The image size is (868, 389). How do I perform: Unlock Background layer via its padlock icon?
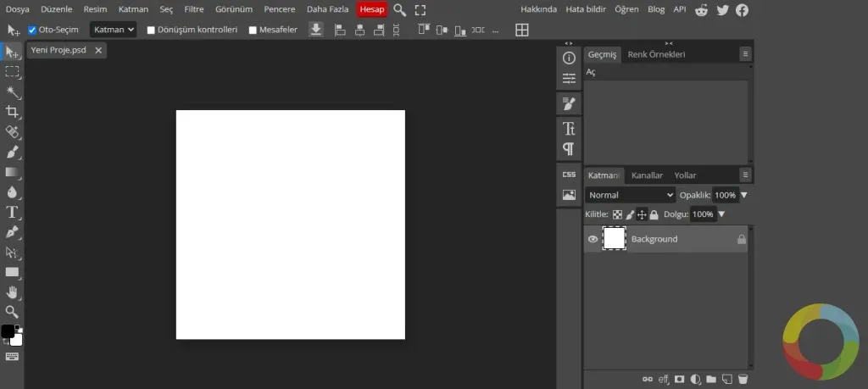(741, 239)
